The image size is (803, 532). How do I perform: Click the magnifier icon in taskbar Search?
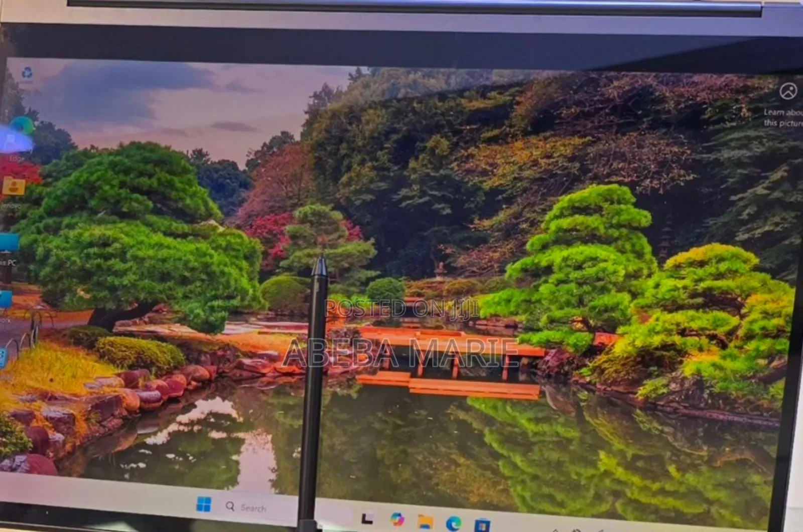click(x=230, y=506)
